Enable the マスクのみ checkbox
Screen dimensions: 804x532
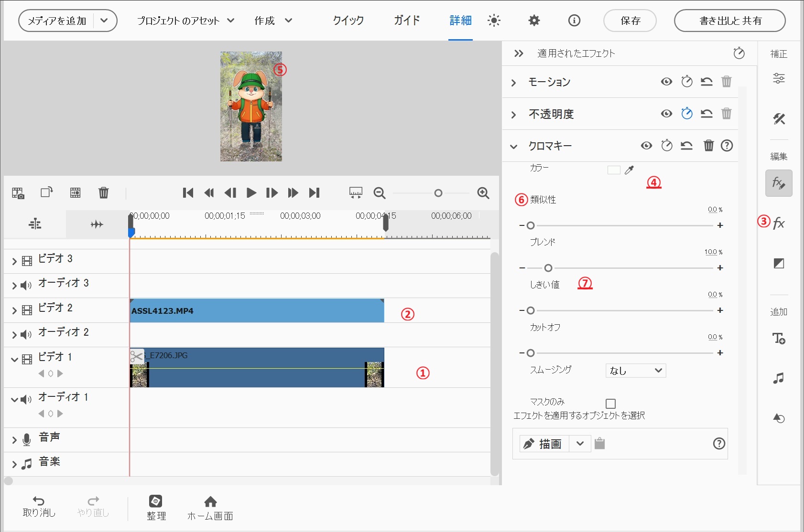(x=610, y=404)
